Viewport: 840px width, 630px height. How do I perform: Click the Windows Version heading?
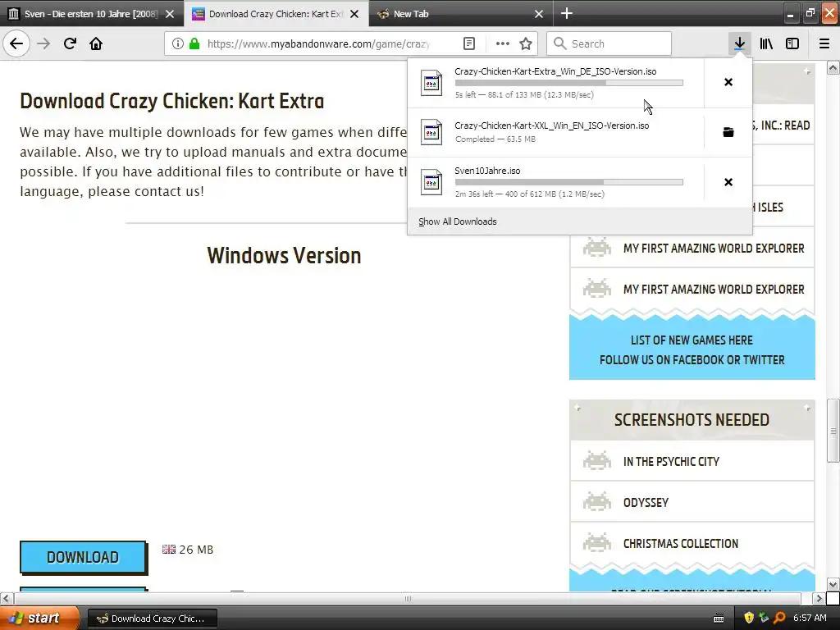pyautogui.click(x=284, y=256)
